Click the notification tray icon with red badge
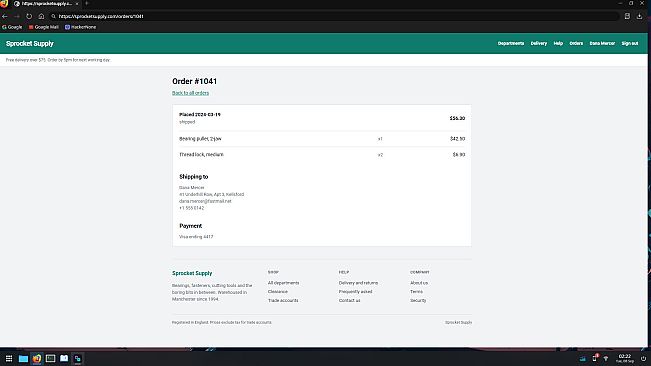The width and height of the screenshot is (651, 366). click(595, 358)
